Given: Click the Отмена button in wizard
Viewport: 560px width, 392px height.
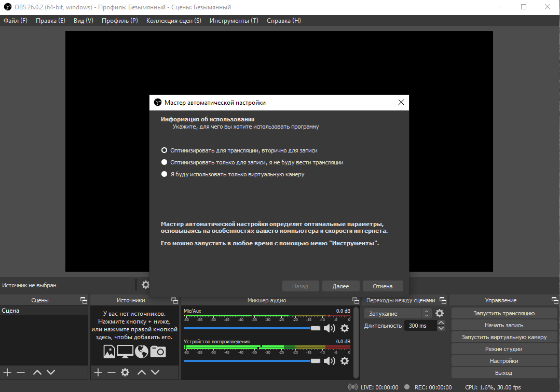Looking at the screenshot, I should [x=383, y=286].
